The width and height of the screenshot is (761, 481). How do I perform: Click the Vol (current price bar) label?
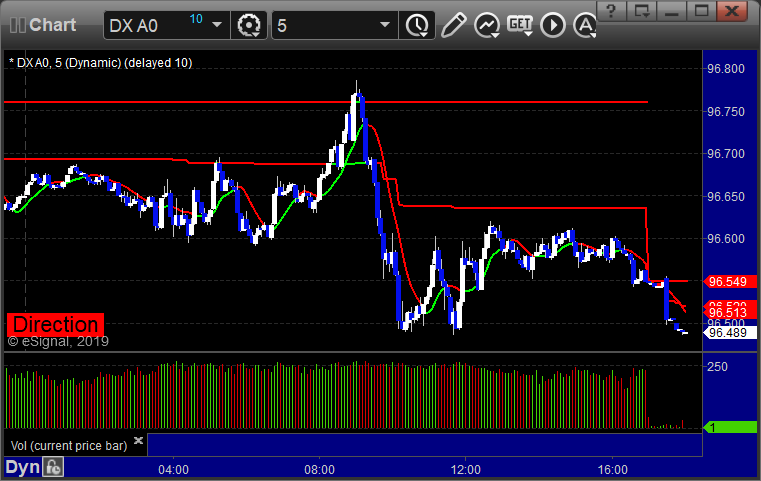pos(69,446)
